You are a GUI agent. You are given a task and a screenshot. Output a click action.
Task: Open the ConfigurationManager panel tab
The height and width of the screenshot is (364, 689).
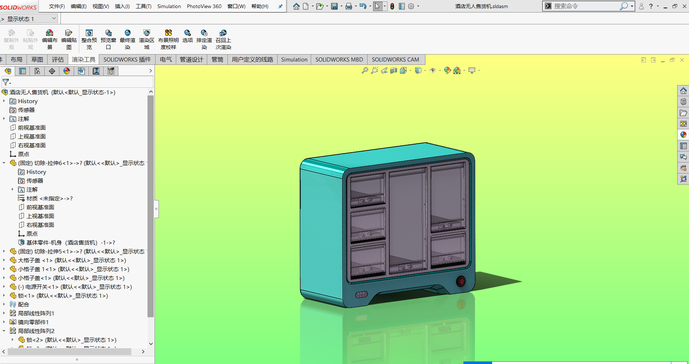coord(37,71)
